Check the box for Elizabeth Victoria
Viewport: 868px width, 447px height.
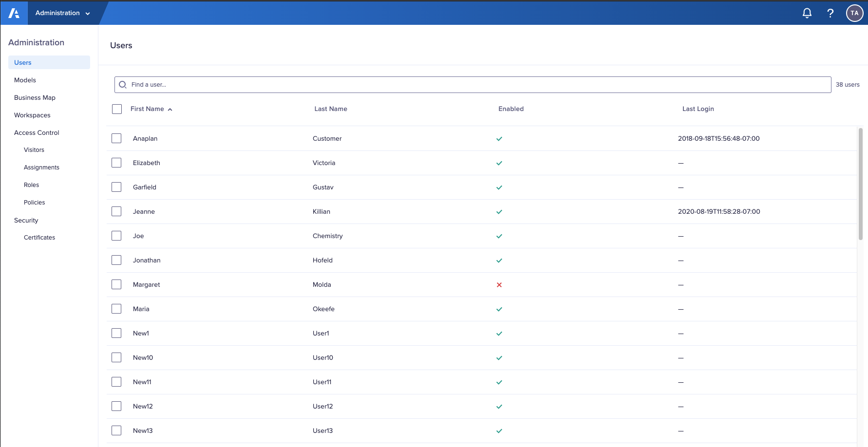point(116,163)
